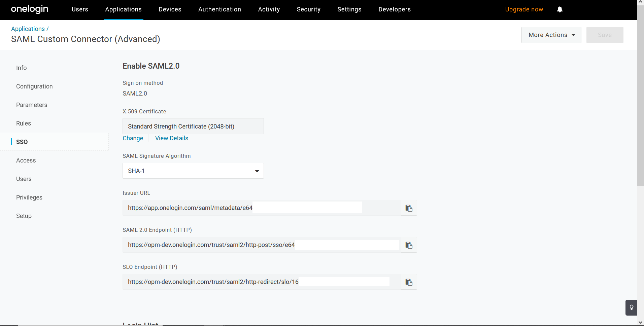
Task: Click the Save button
Action: (x=605, y=35)
